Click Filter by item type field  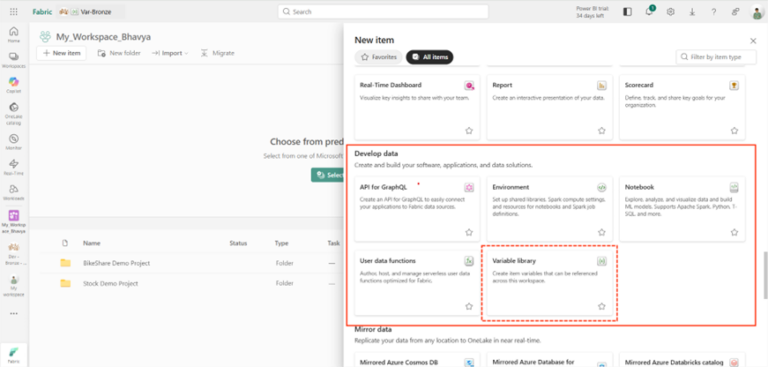click(x=716, y=57)
